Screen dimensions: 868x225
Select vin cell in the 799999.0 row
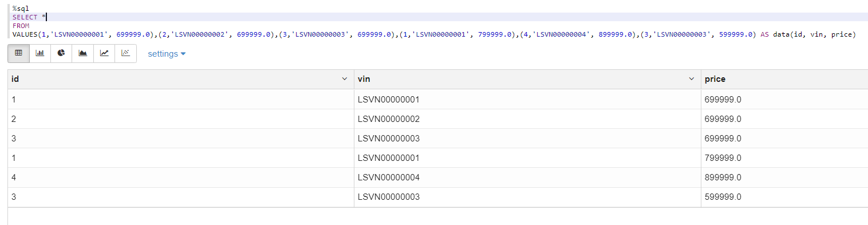(527, 158)
